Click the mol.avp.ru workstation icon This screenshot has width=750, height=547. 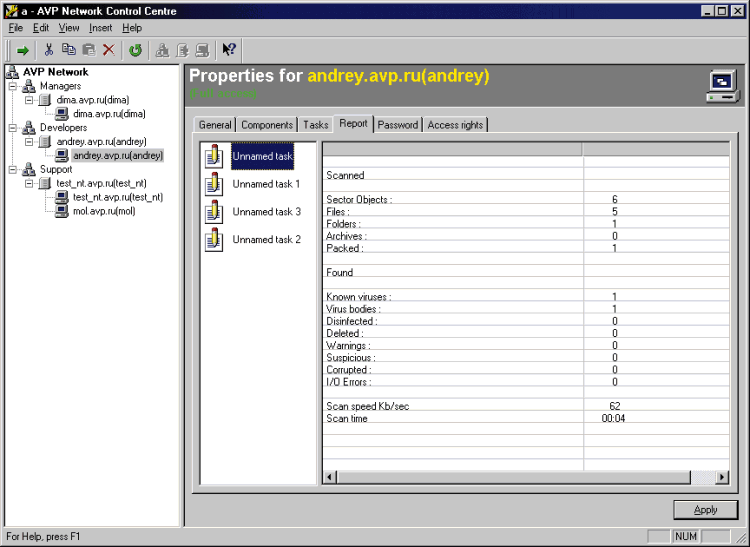click(x=62, y=211)
